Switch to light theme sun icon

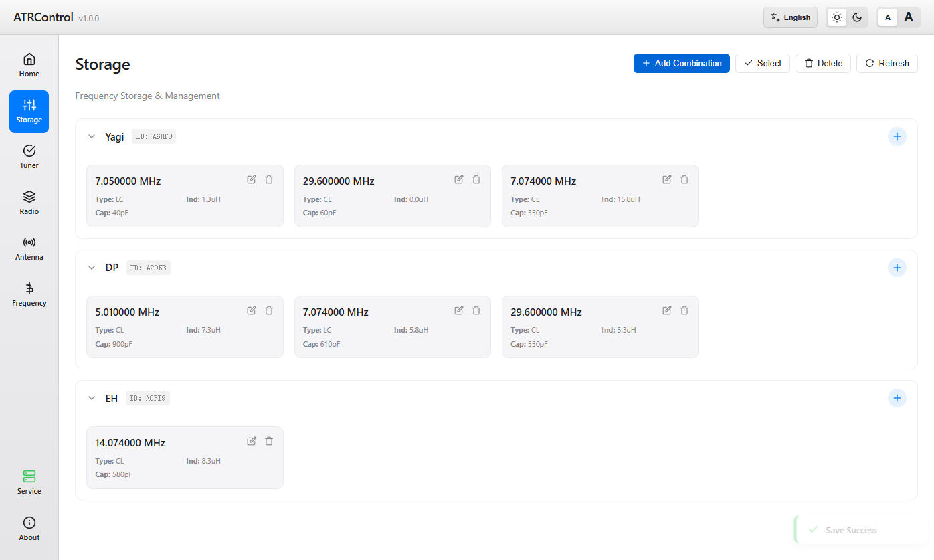pyautogui.click(x=837, y=17)
